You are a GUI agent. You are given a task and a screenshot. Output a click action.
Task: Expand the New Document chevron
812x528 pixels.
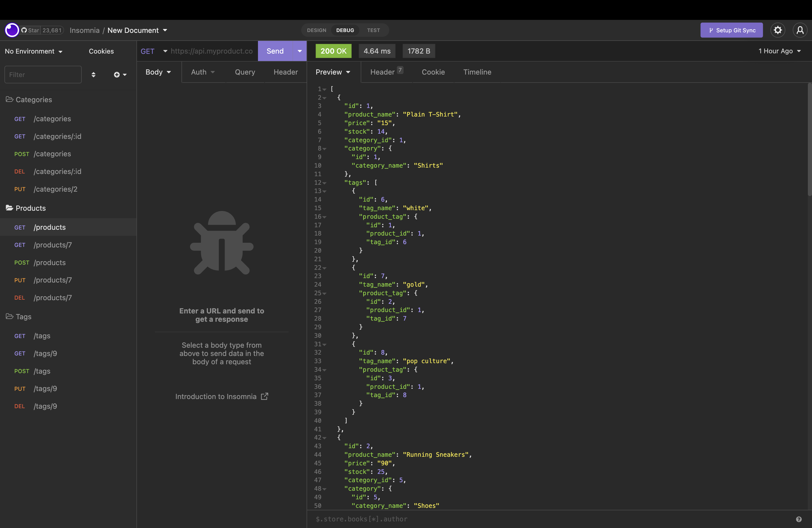[165, 30]
